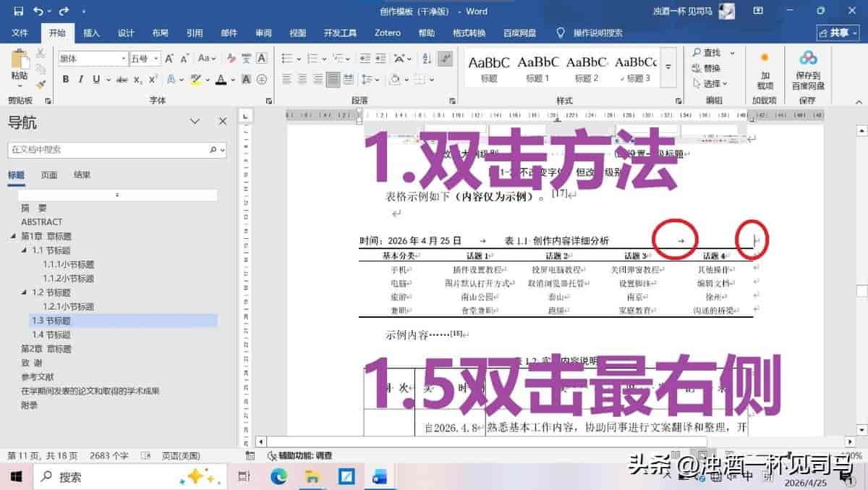Click the Undo arrow in title bar
Viewport: 868px width, 490px height.
click(x=38, y=11)
